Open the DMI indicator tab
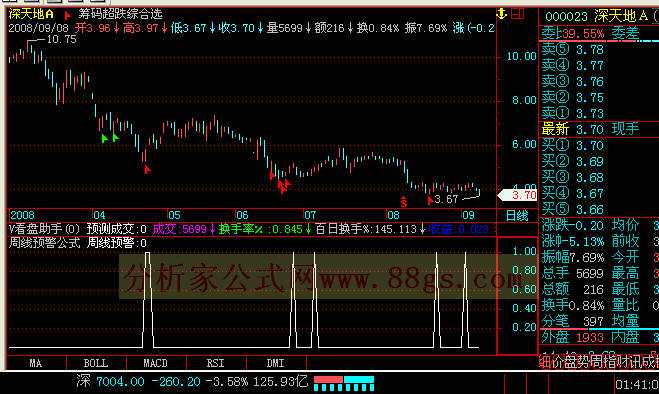The image size is (659, 394). [x=276, y=363]
